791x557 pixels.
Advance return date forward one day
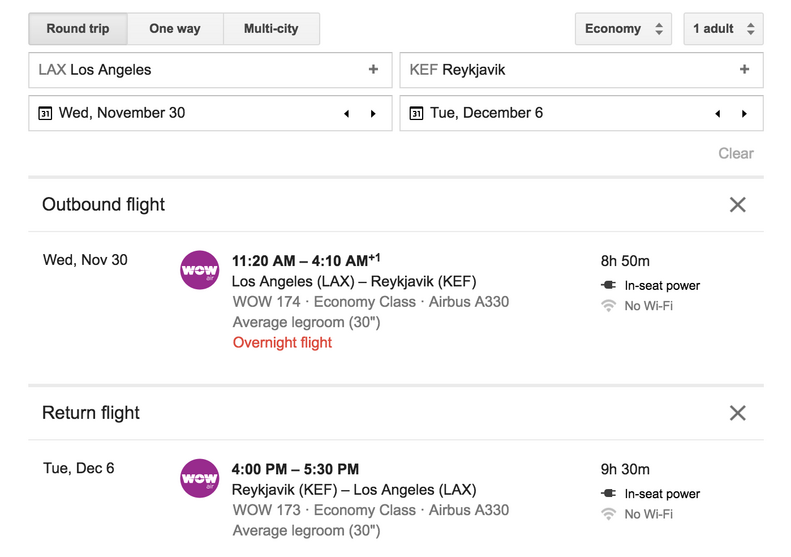coord(744,114)
